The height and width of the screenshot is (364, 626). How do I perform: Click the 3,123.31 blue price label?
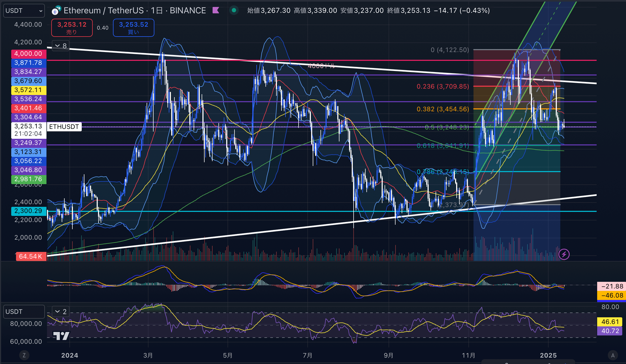[x=29, y=152]
